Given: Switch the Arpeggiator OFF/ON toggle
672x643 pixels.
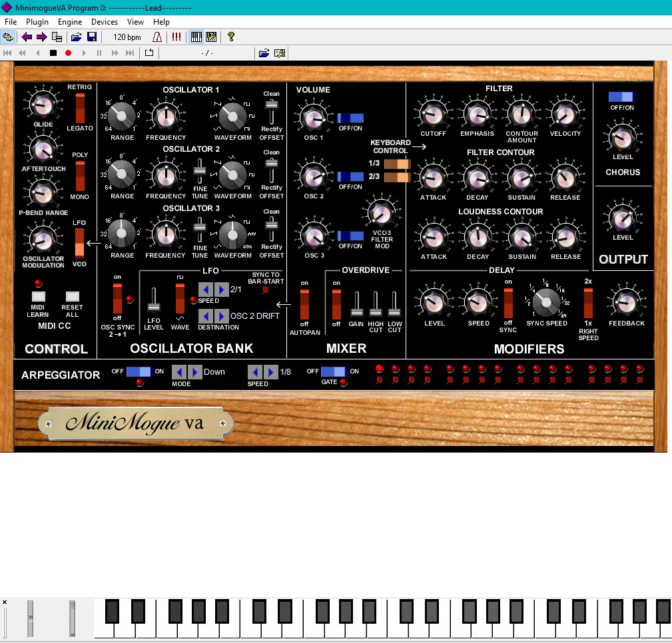Looking at the screenshot, I should (x=139, y=371).
